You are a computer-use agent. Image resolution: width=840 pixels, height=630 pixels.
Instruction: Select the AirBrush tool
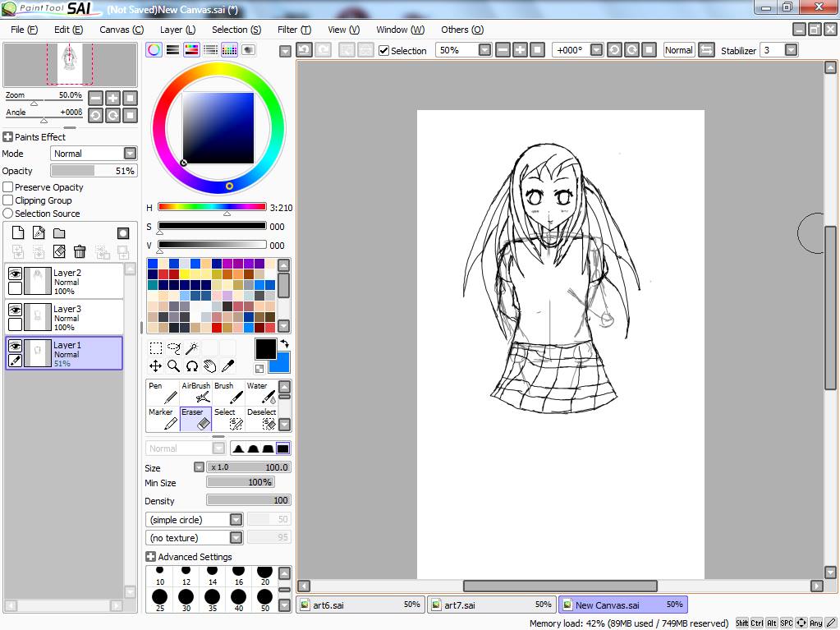pos(195,393)
